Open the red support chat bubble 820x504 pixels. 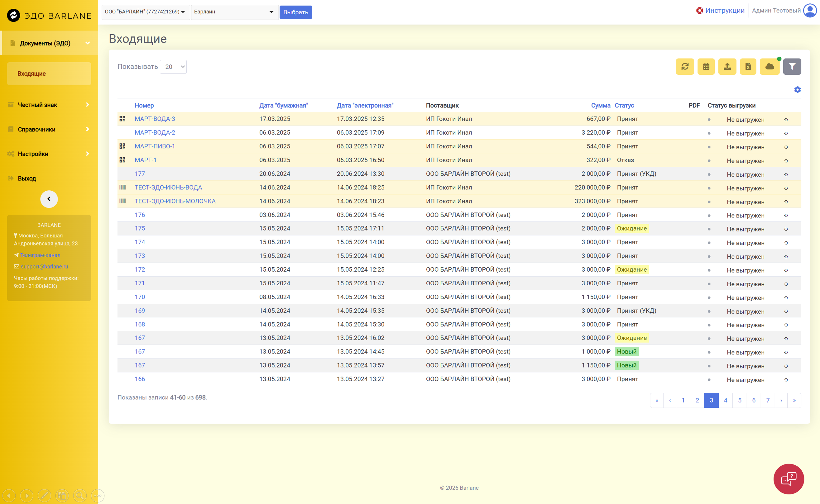[x=788, y=479]
